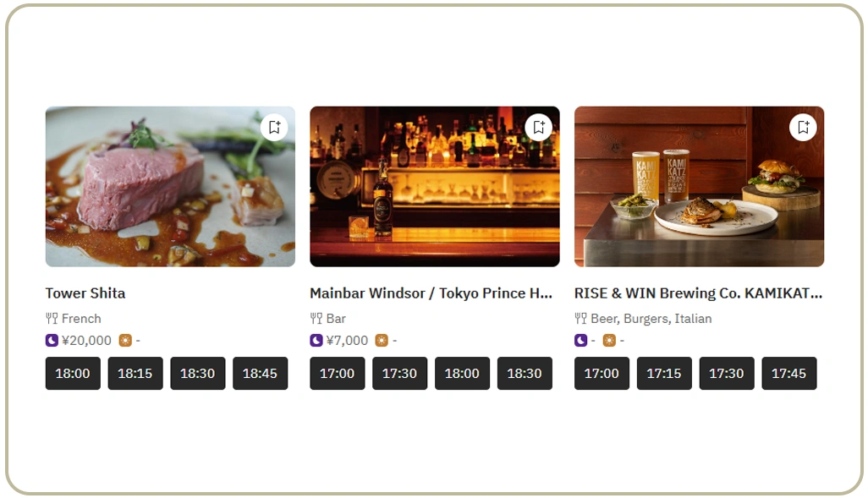Viewport: 868px width, 498px height.
Task: Bookmark the Tower Shita restaurant
Action: (x=272, y=126)
